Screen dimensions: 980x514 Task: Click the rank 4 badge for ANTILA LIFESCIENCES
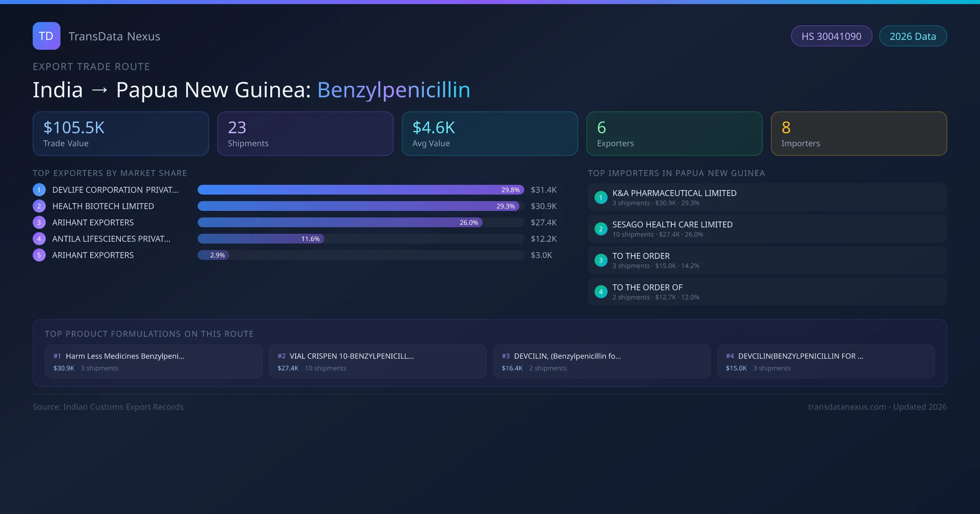click(x=39, y=239)
